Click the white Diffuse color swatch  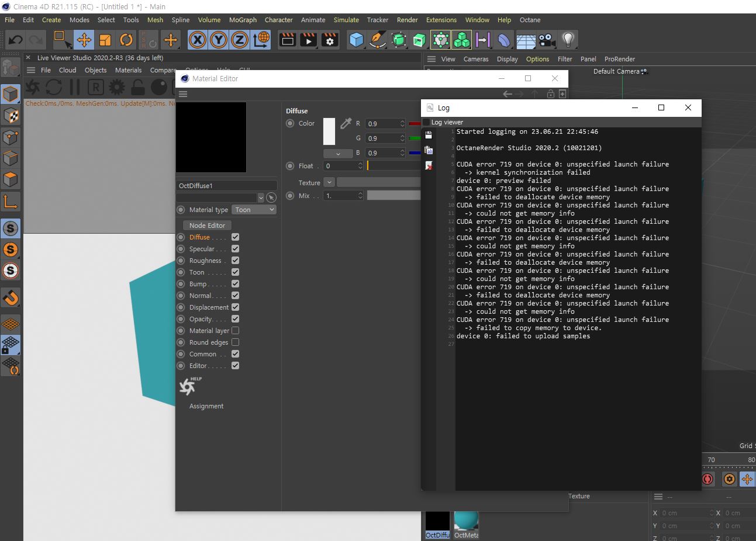click(329, 131)
